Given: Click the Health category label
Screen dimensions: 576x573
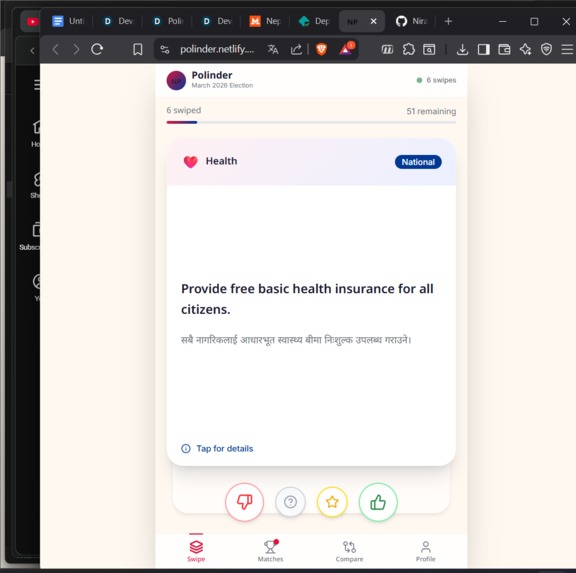Looking at the screenshot, I should [x=222, y=161].
